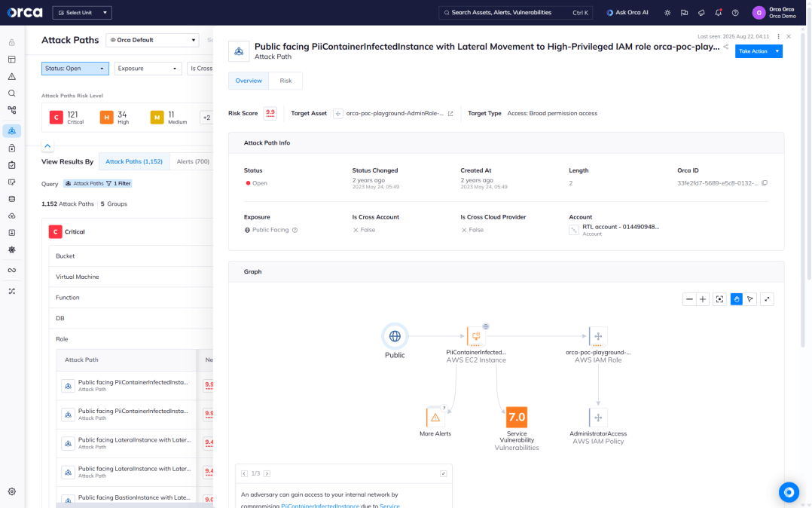Copy the Orca ID value

pos(765,183)
